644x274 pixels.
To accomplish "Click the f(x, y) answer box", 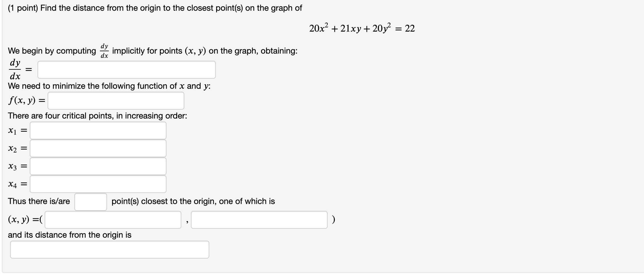I will click(116, 101).
